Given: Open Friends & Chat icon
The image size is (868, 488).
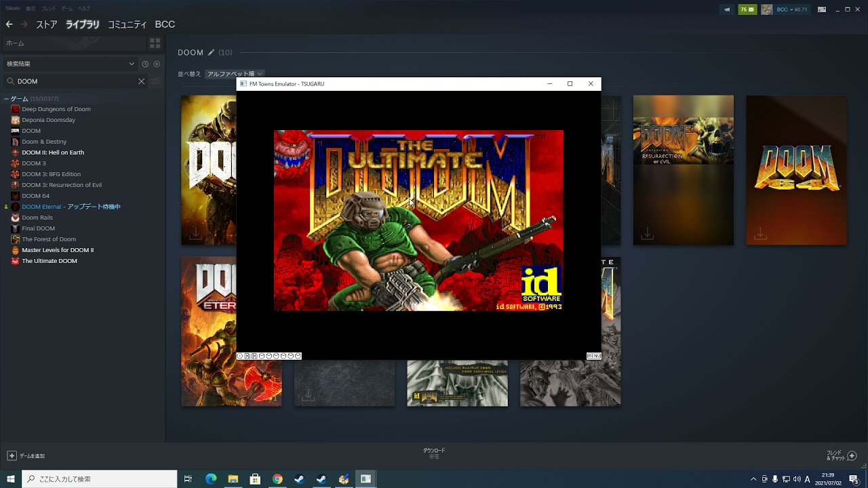Looking at the screenshot, I should 852,455.
